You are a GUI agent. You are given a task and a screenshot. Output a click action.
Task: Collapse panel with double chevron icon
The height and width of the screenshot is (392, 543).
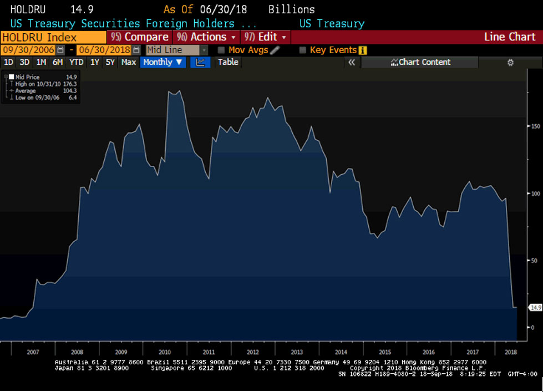[352, 62]
